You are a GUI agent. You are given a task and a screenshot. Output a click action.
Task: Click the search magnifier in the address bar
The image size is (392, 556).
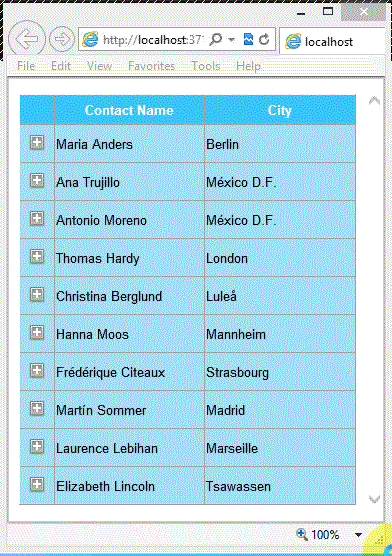215,39
